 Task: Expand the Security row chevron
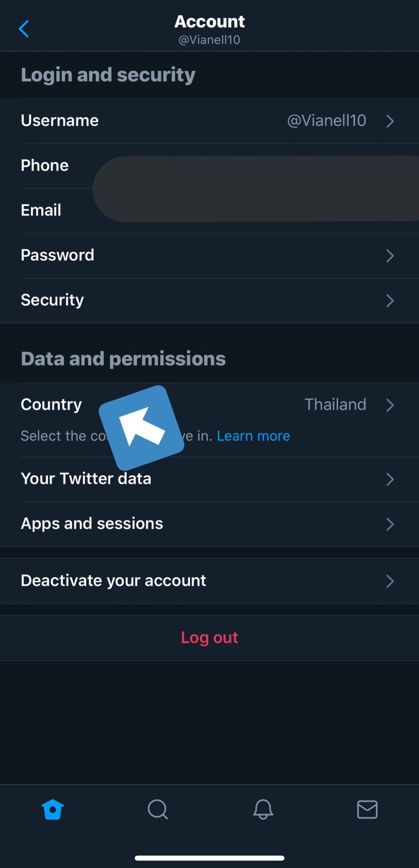(390, 301)
